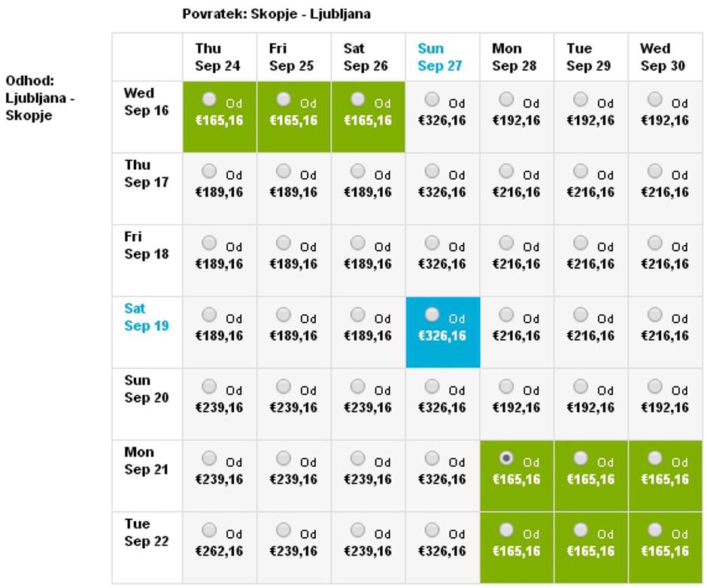
Task: Click the Tue Sep 22 departure row header
Action: click(x=146, y=532)
